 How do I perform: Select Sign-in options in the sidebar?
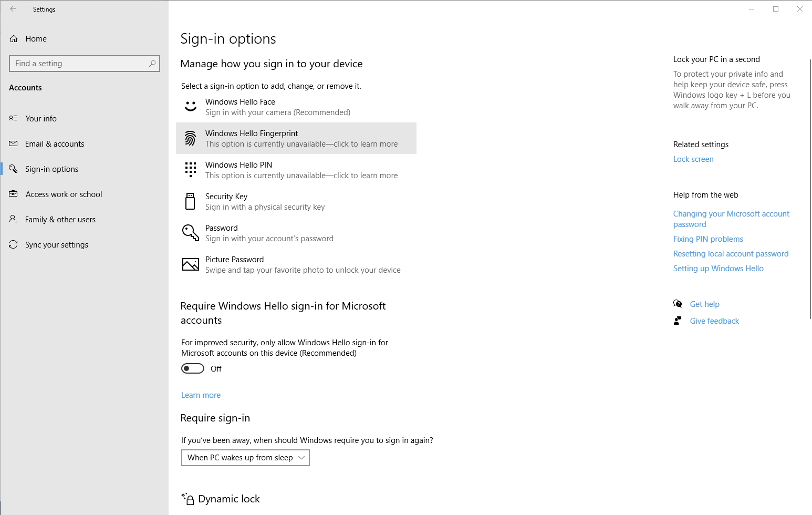coord(52,169)
